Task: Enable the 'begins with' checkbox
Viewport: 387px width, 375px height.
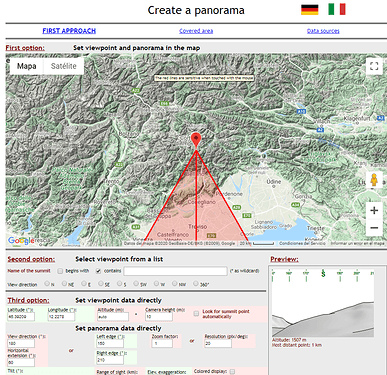Action: [x=60, y=271]
